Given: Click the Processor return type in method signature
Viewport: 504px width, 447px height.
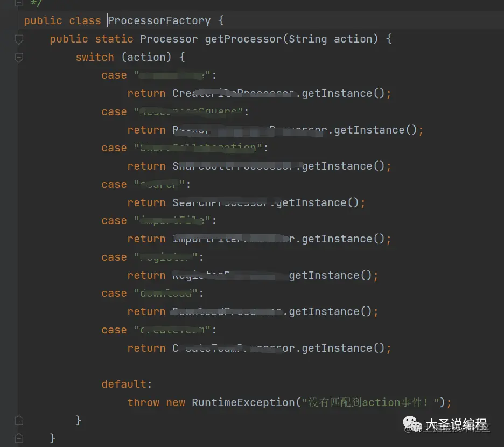Looking at the screenshot, I should click(x=169, y=39).
